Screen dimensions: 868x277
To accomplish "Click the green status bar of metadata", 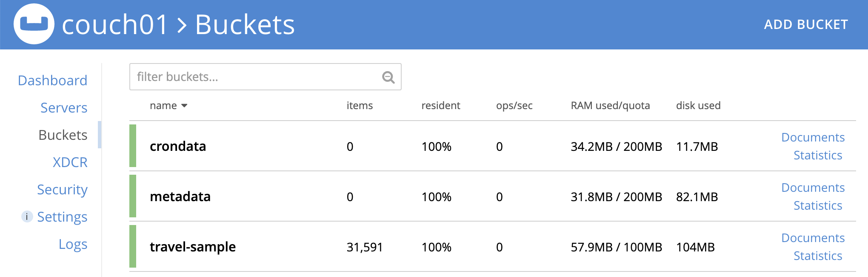I will coord(133,196).
